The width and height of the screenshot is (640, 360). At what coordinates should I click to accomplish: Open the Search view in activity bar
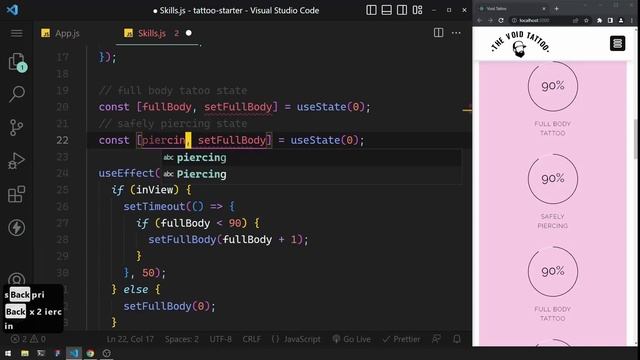[x=16, y=94]
